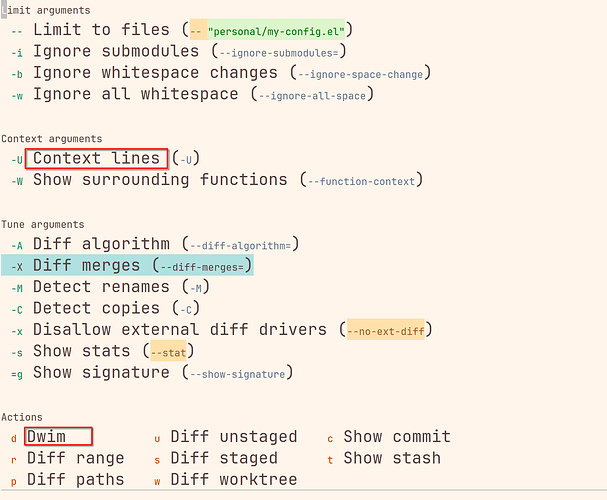This screenshot has height=500, width=607.
Task: Toggle the --stat argument for Show stats
Action: [168, 352]
